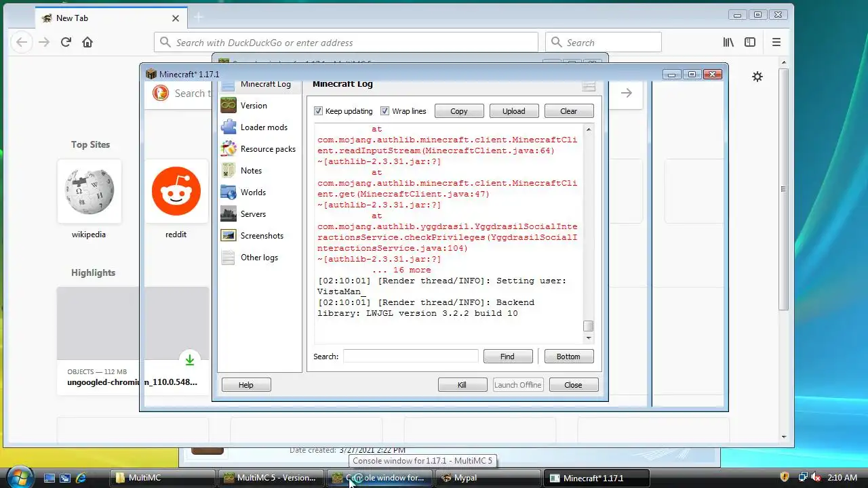Click the volume tray icon
Viewport: 868px width, 488px height.
coord(817,478)
